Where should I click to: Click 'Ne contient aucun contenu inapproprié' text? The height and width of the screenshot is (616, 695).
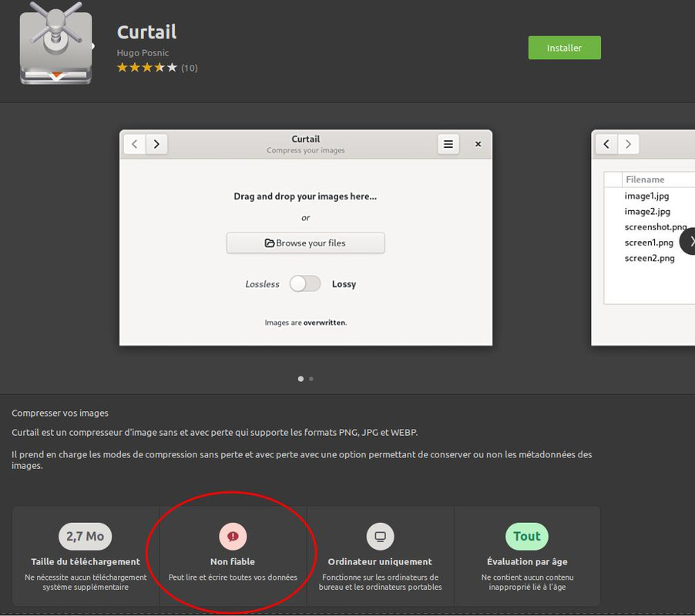528,582
